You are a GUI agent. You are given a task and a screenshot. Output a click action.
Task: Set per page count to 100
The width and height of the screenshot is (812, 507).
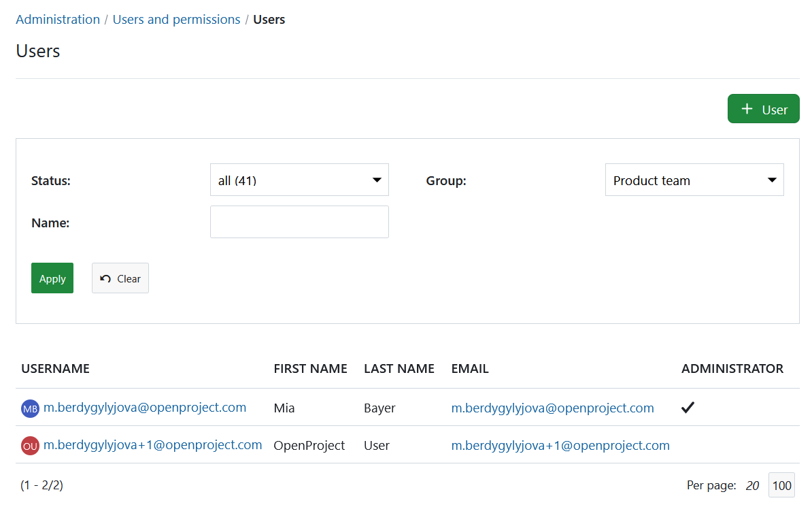(781, 485)
